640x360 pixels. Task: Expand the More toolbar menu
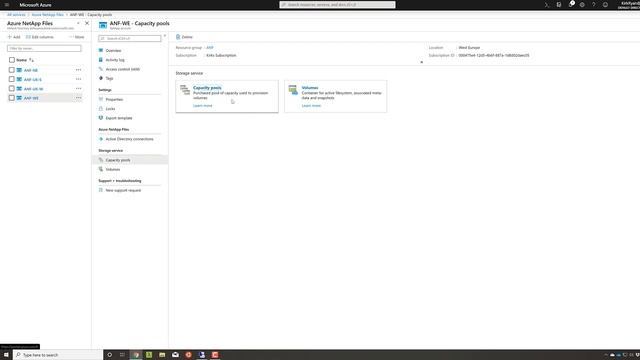point(77,37)
